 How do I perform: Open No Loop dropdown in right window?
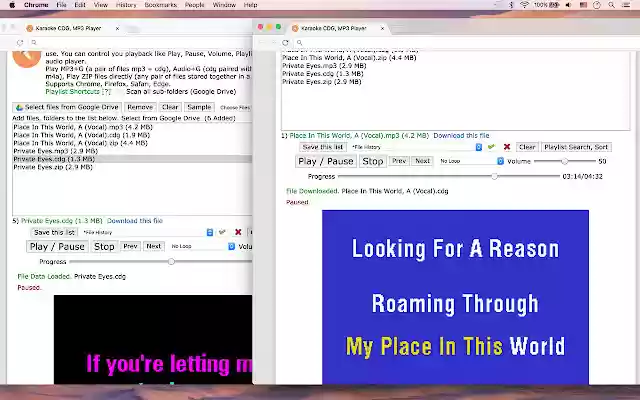point(472,161)
